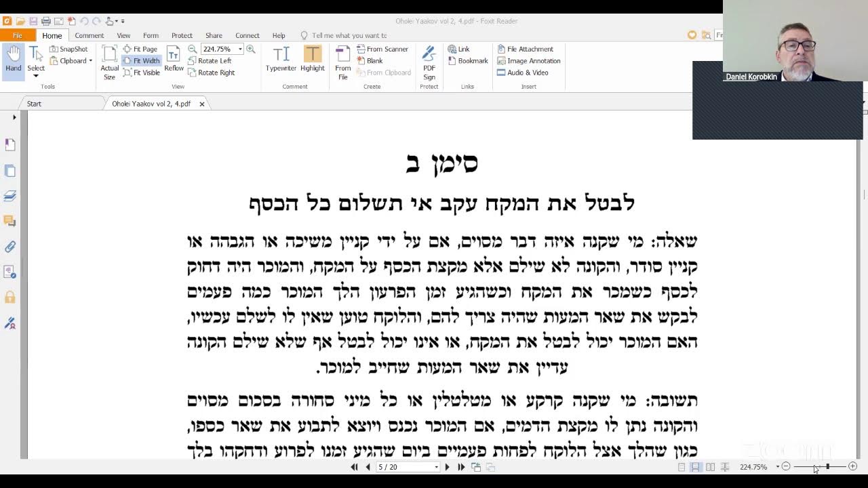Set zoom to Actual Size
This screenshot has width=868, height=488.
coord(109,63)
